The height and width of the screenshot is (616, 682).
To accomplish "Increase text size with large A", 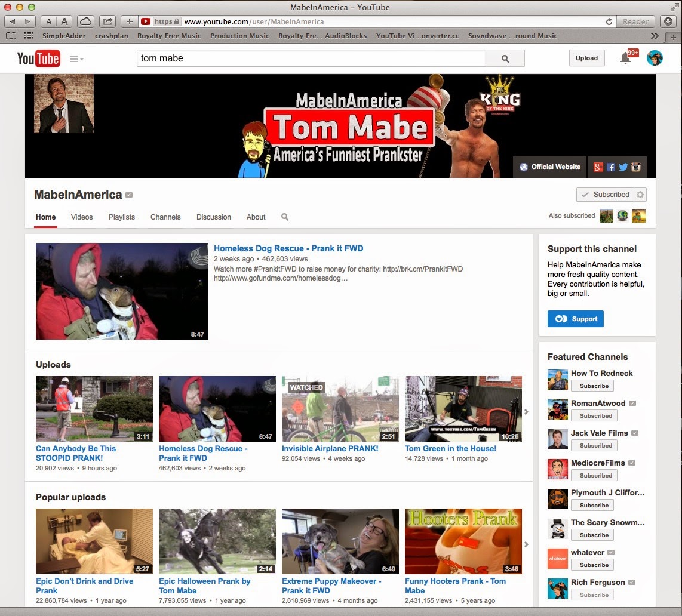I will point(64,21).
